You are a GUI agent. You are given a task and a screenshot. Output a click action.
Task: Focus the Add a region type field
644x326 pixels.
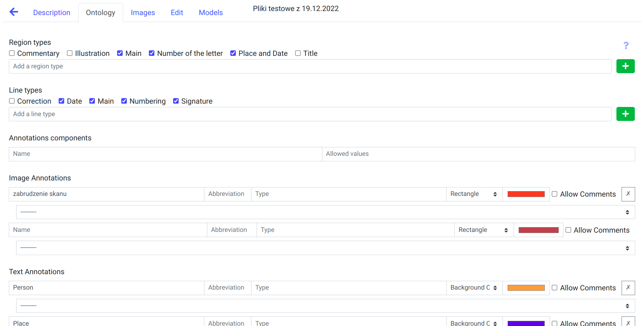[310, 66]
